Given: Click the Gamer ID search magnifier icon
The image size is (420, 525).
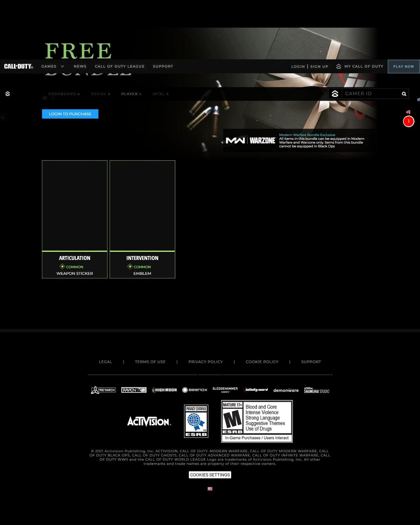Looking at the screenshot, I should coord(404,94).
